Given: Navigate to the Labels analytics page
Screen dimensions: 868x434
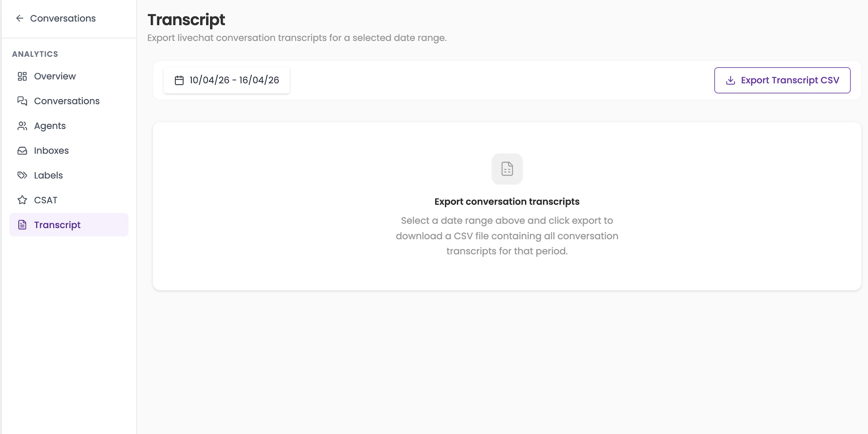Looking at the screenshot, I should (48, 175).
